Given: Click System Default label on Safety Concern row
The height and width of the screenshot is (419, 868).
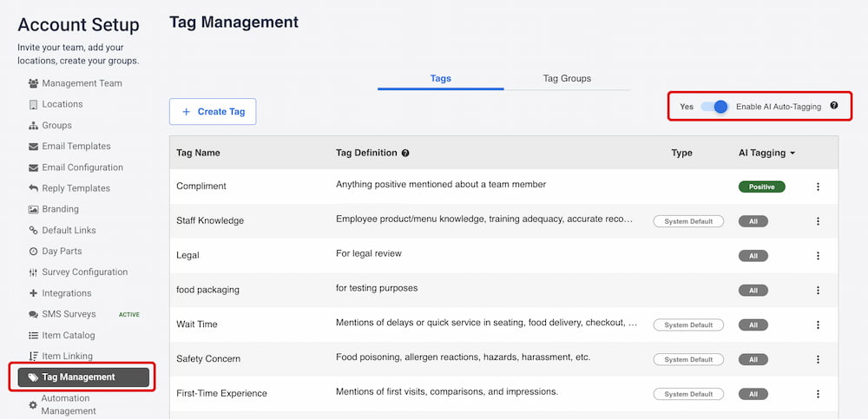Looking at the screenshot, I should (688, 359).
